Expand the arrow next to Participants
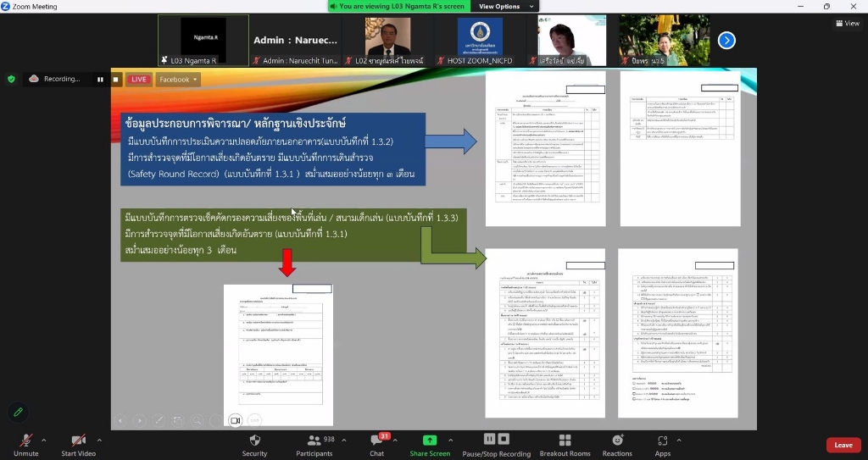This screenshot has height=460, width=868. click(344, 441)
